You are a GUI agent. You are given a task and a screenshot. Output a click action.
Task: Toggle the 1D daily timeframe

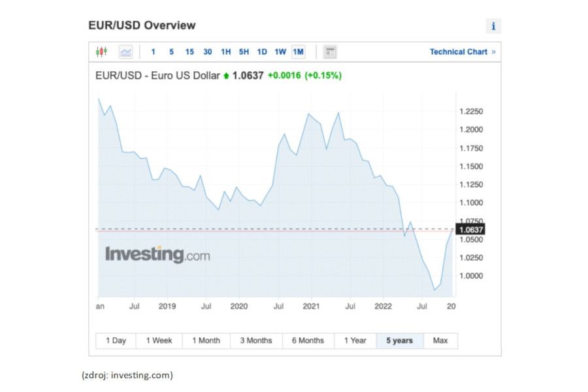263,51
